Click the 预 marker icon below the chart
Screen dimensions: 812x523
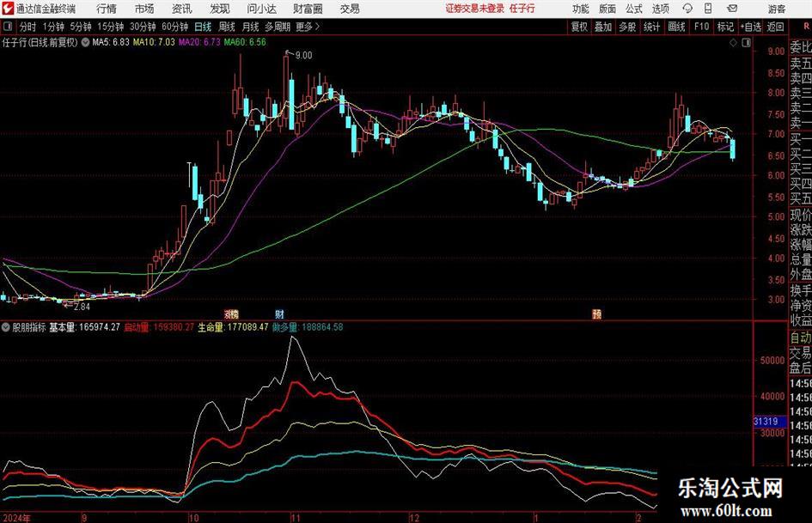[x=596, y=313]
